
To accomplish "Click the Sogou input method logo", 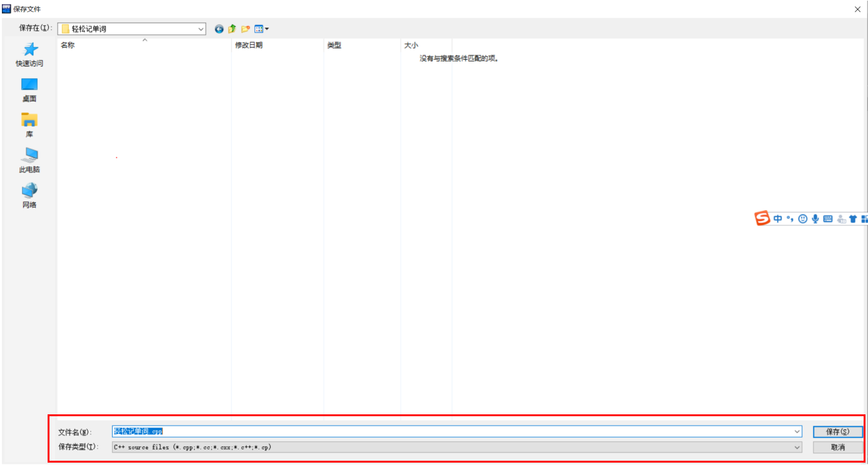I will point(762,218).
